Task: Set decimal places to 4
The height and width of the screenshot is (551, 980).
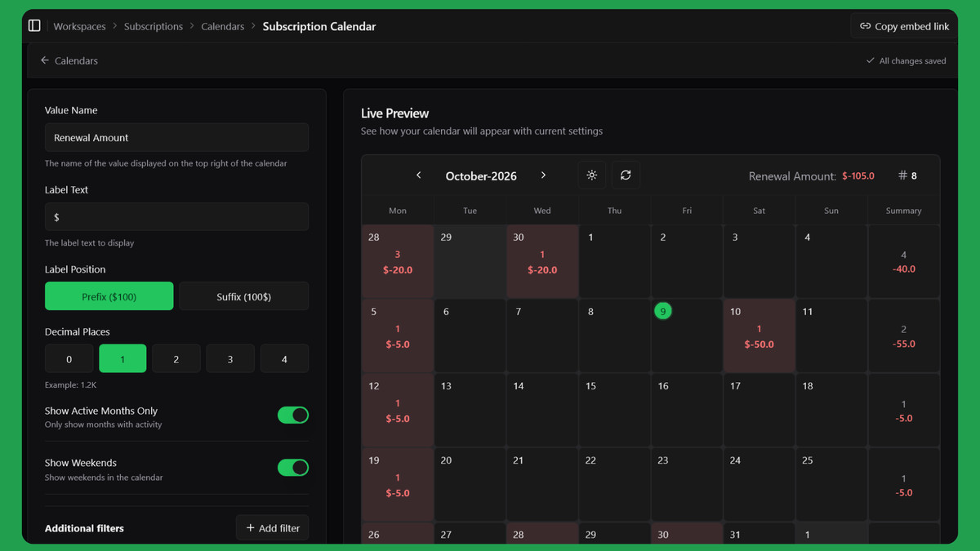Action: [284, 358]
